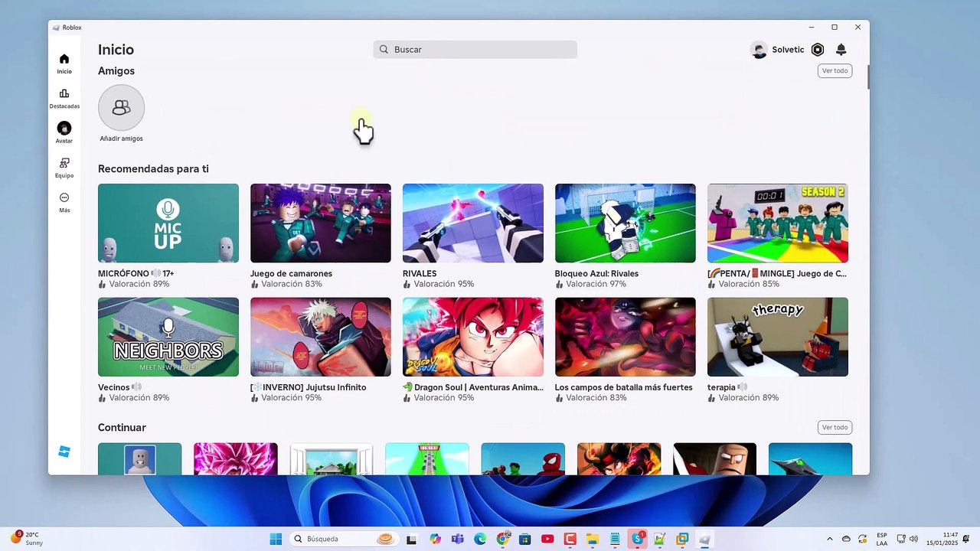Click Los campos de batalla más fuertes title
980x551 pixels.
pos(624,387)
